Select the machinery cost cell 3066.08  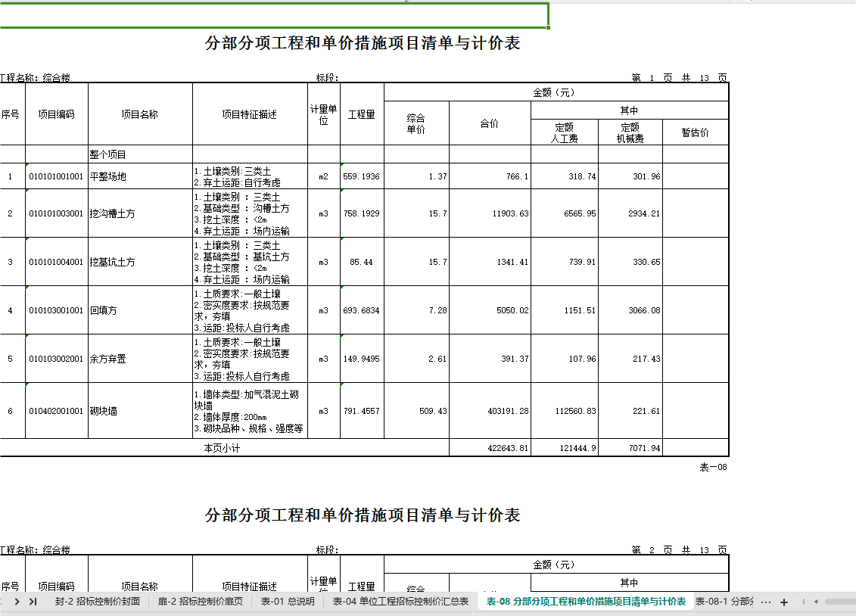click(630, 310)
